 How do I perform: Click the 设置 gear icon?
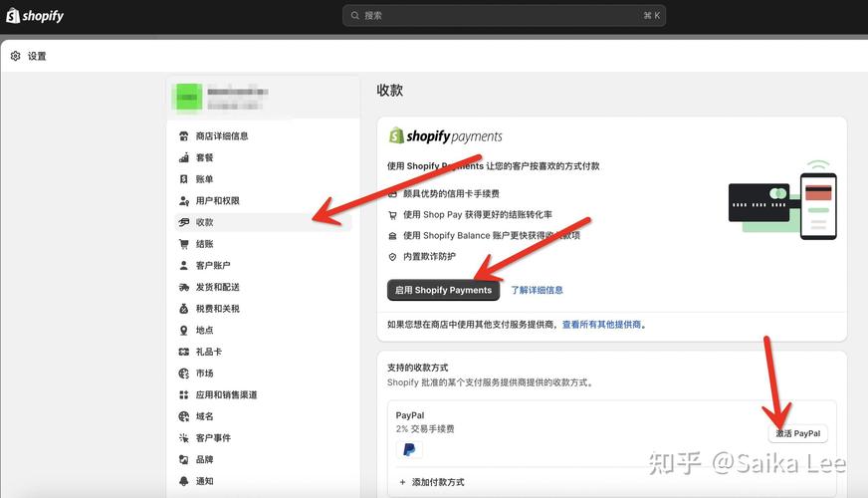[16, 56]
